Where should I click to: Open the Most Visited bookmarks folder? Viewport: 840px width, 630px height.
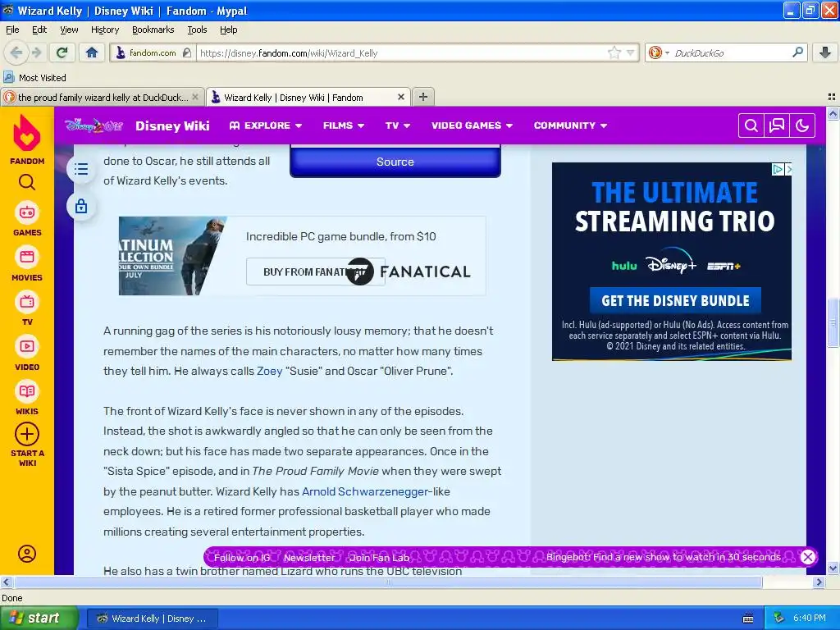tap(34, 77)
